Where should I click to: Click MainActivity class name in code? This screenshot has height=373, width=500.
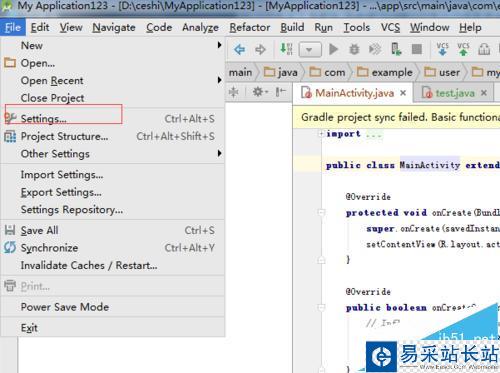pyautogui.click(x=430, y=165)
